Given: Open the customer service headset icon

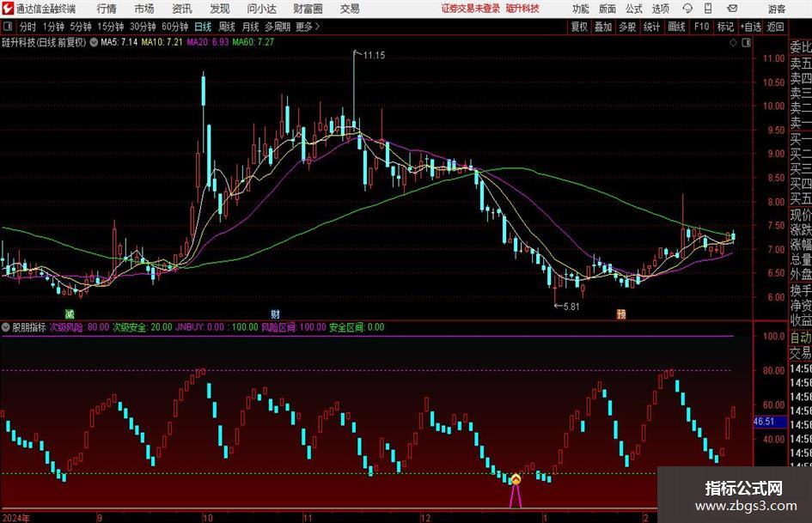Looking at the screenshot, I should [687, 9].
